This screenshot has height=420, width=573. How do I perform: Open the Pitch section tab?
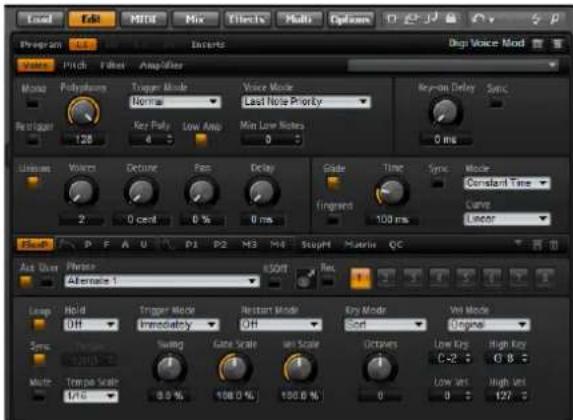pyautogui.click(x=75, y=66)
